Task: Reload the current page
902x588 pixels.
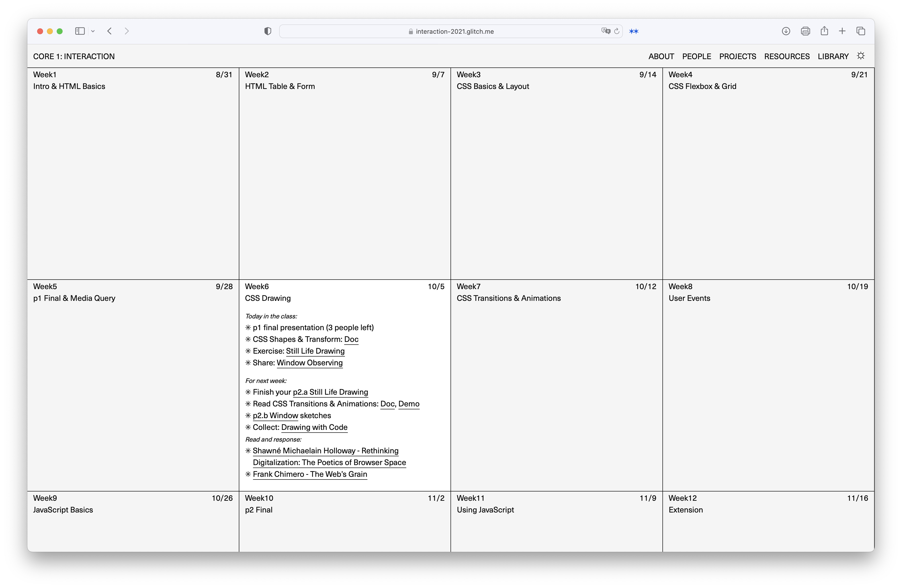Action: pos(617,31)
